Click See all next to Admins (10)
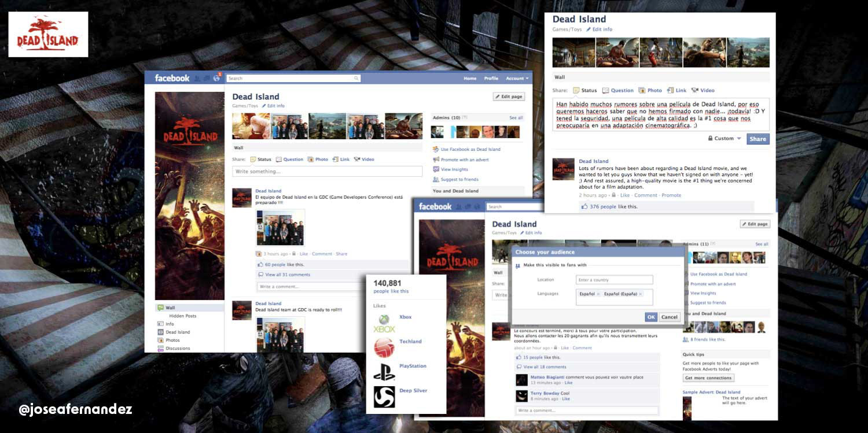Image resolution: width=868 pixels, height=433 pixels. (516, 117)
